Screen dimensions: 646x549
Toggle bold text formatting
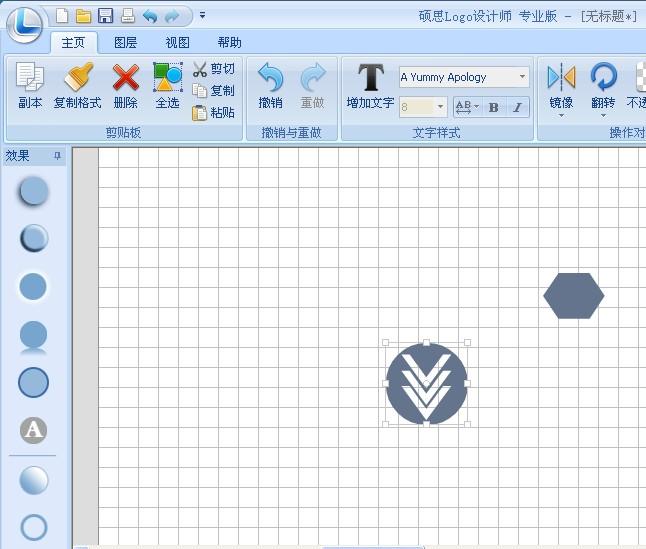click(493, 107)
